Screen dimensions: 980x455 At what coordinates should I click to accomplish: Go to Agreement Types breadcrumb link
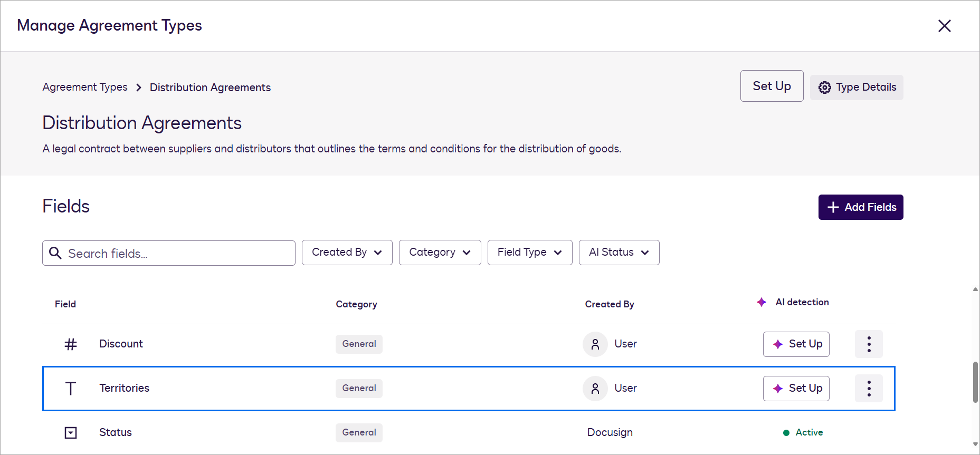pyautogui.click(x=85, y=87)
